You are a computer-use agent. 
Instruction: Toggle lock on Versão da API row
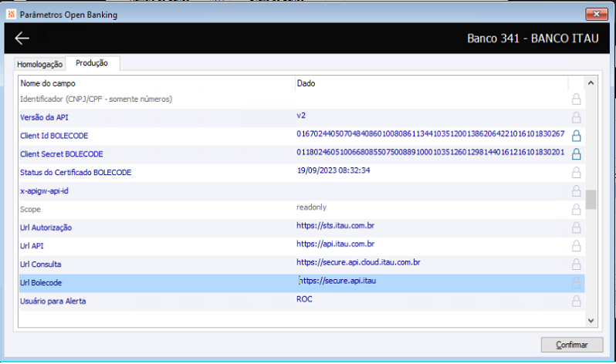coord(576,117)
